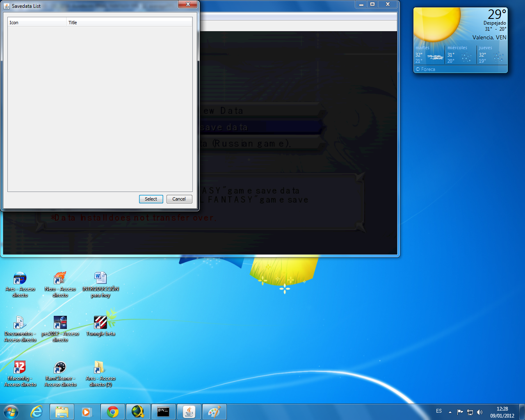Open the volume control tray icon
This screenshot has height=420, width=525.
(480, 412)
